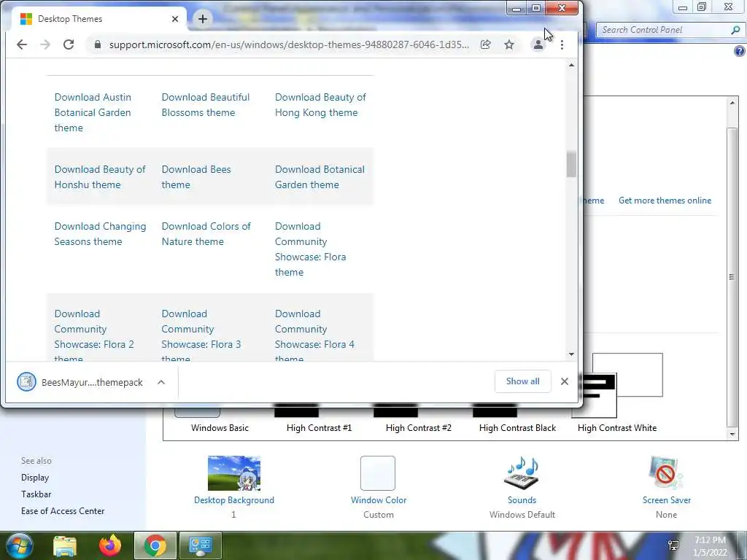Open Windows Explorer from taskbar
This screenshot has height=560, width=747.
65,545
